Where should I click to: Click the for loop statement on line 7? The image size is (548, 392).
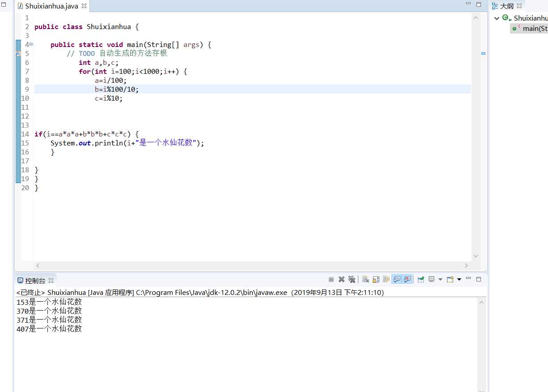[133, 71]
